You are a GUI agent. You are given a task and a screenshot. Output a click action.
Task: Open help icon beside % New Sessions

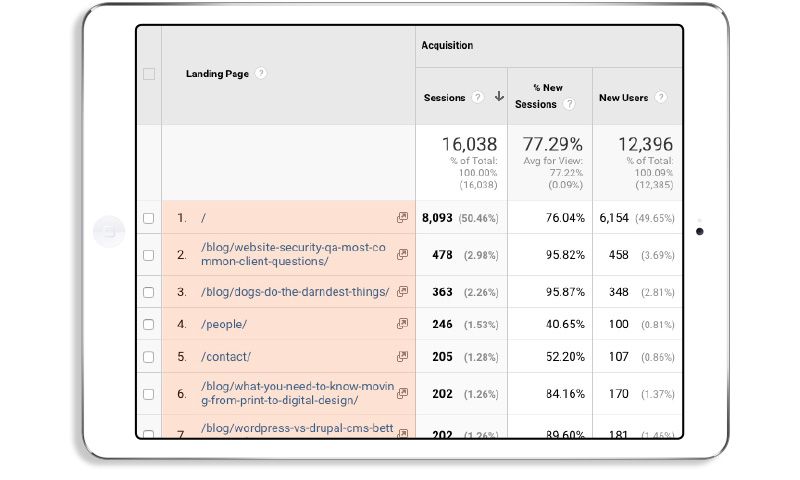pos(569,104)
